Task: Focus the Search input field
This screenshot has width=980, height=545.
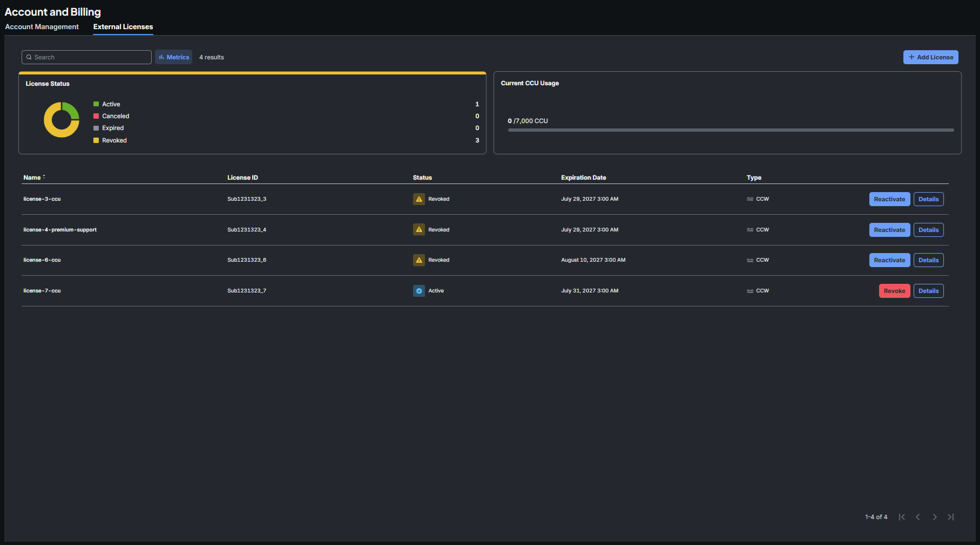Action: [86, 57]
